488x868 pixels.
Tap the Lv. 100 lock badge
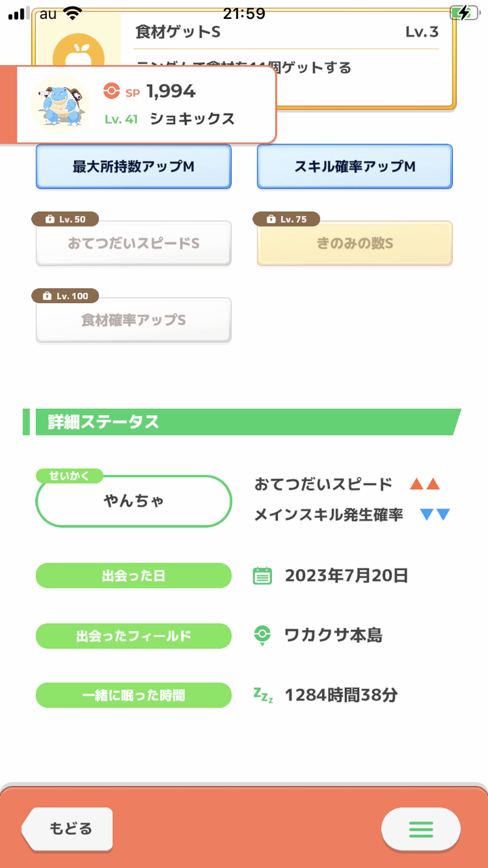pyautogui.click(x=65, y=296)
